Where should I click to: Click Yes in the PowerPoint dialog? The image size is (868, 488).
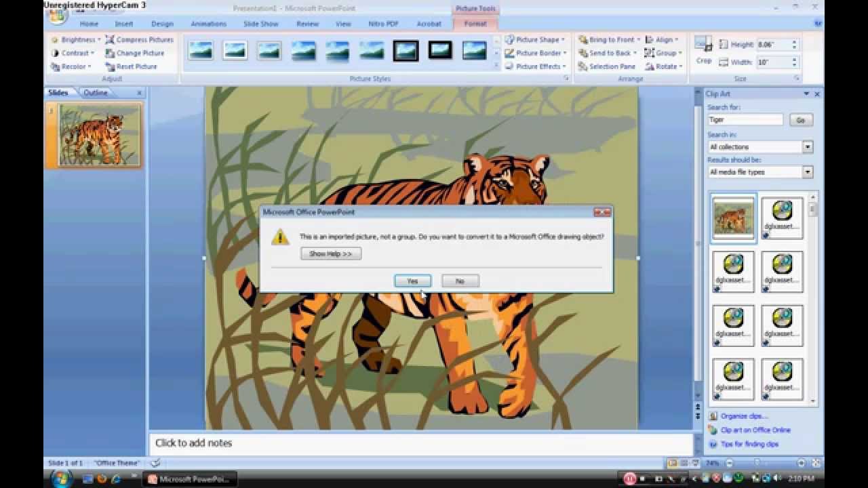412,281
